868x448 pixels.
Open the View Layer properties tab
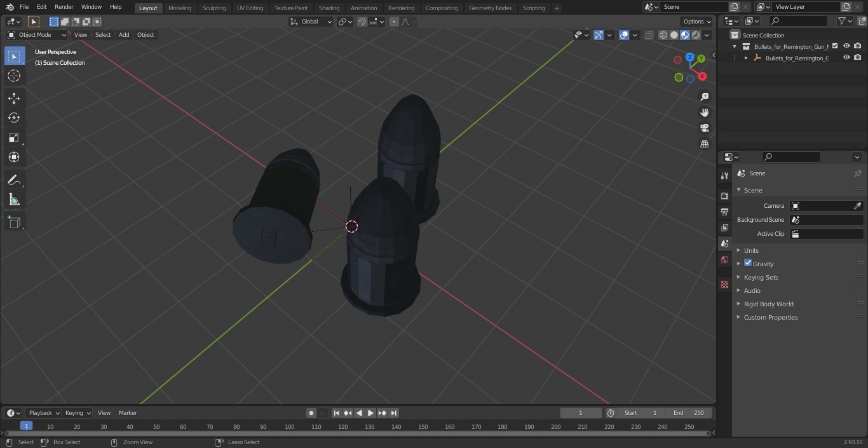[724, 227]
